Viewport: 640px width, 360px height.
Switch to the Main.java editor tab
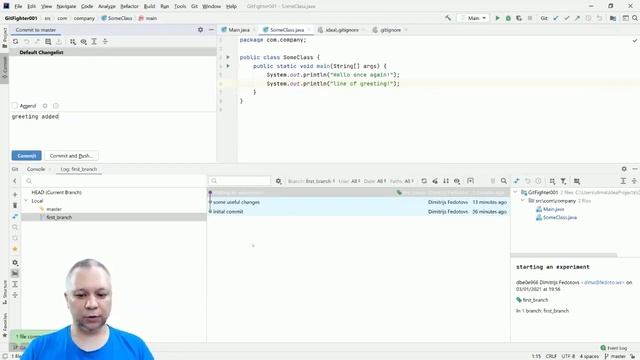(239, 30)
